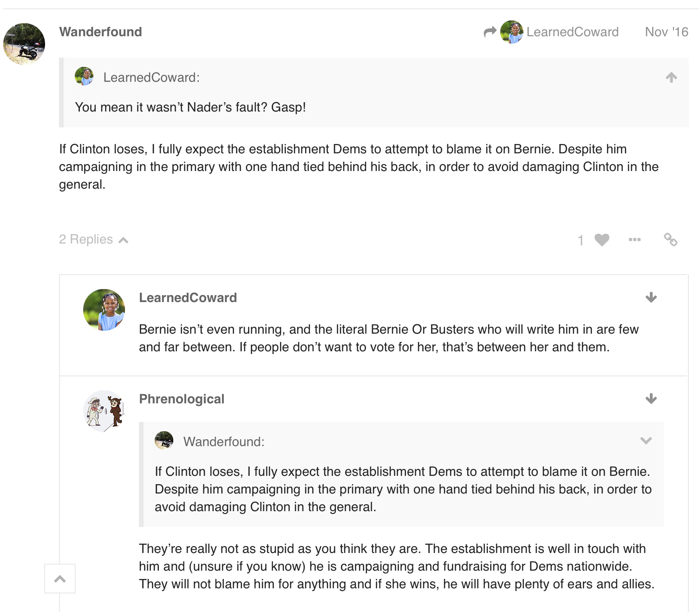Click the Nov '16 post date
Viewport: 700px width, 612px height.
667,32
